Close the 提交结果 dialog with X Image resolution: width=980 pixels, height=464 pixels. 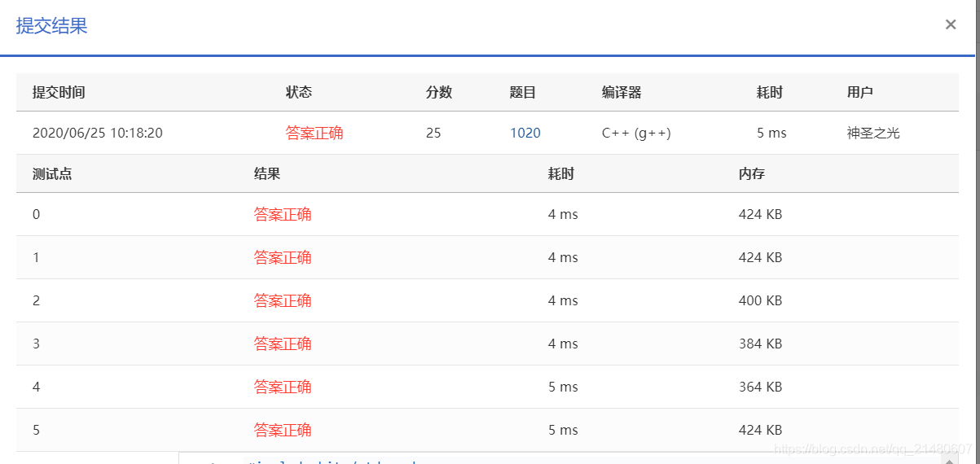(x=950, y=24)
